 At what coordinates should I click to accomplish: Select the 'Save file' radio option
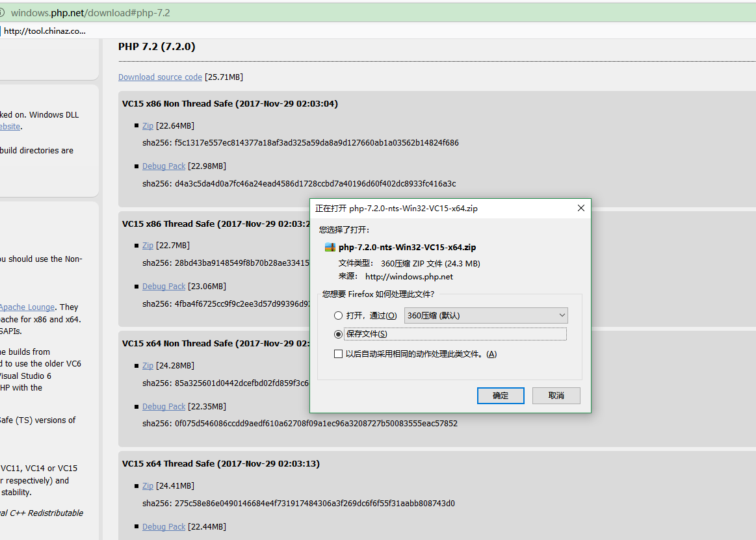click(x=339, y=334)
